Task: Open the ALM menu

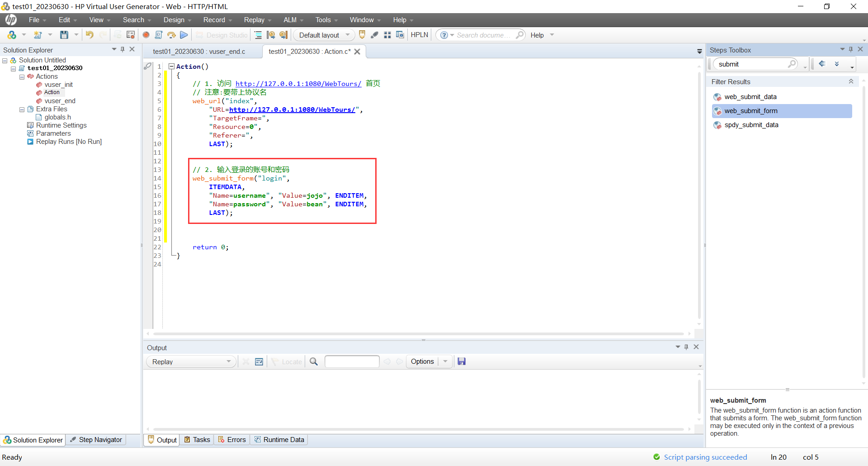Action: tap(290, 20)
